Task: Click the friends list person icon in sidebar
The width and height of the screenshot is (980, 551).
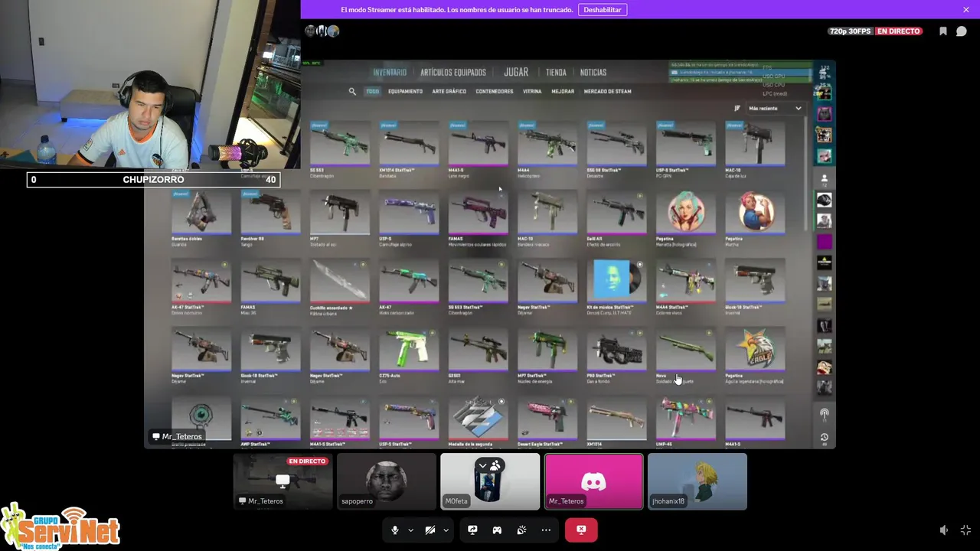Action: coord(824,178)
